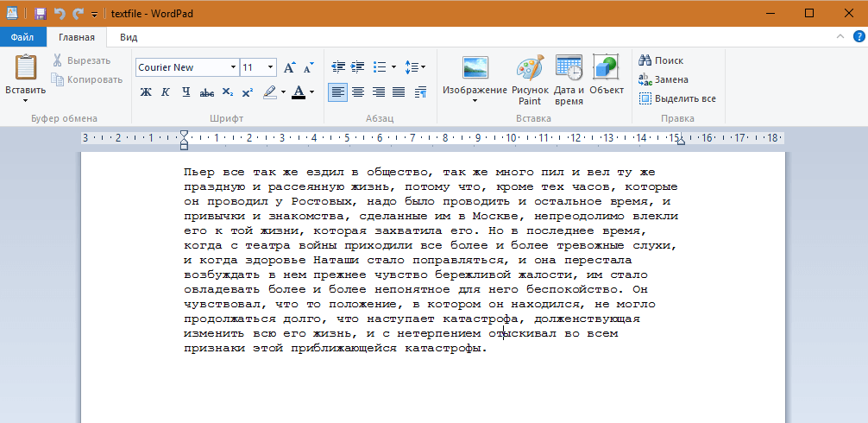868x423 pixels.
Task: Toggle subscript formatting
Action: point(228,92)
